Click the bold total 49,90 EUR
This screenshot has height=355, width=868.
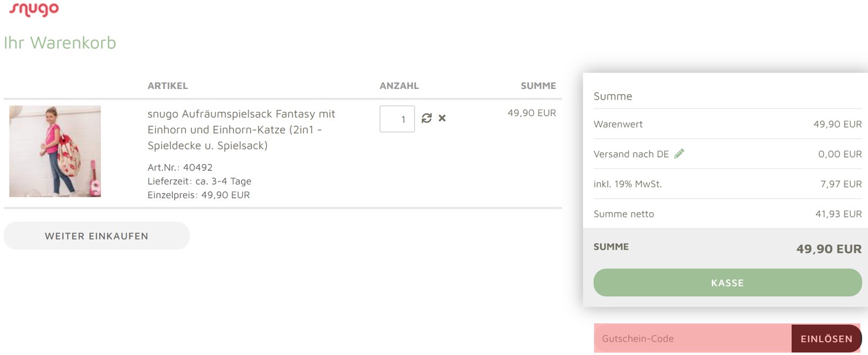[829, 249]
